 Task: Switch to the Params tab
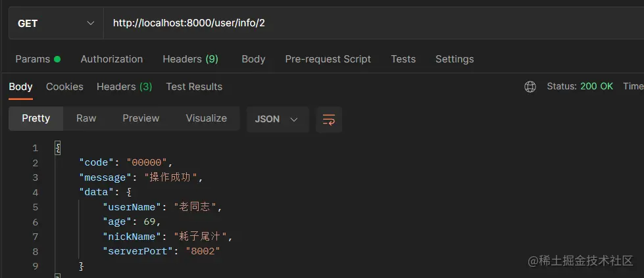pos(37,59)
